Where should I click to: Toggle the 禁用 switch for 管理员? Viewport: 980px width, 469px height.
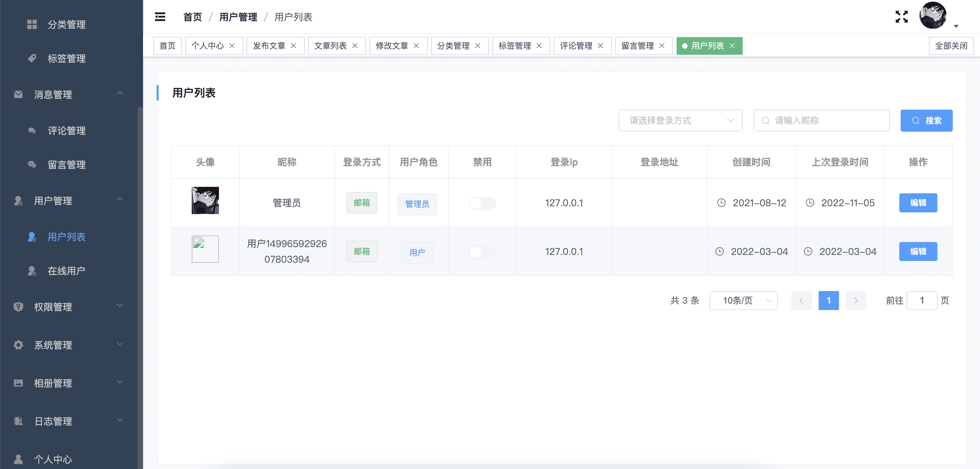coord(482,203)
